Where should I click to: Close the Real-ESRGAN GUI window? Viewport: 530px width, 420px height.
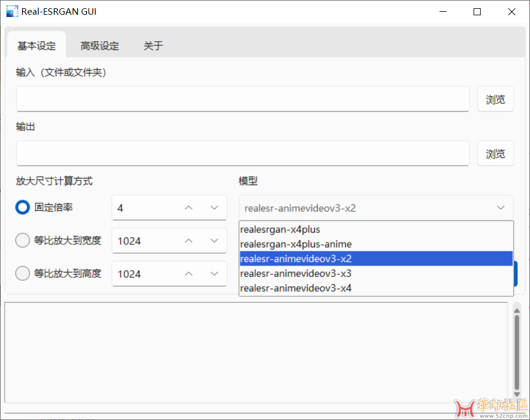[x=512, y=12]
